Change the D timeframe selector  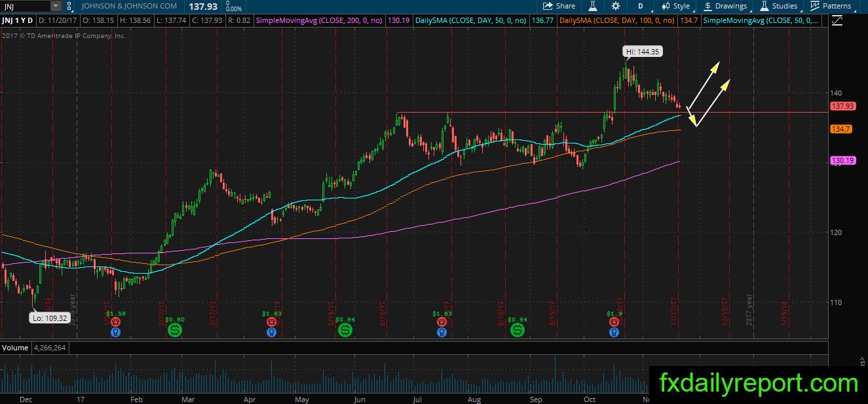coord(640,6)
